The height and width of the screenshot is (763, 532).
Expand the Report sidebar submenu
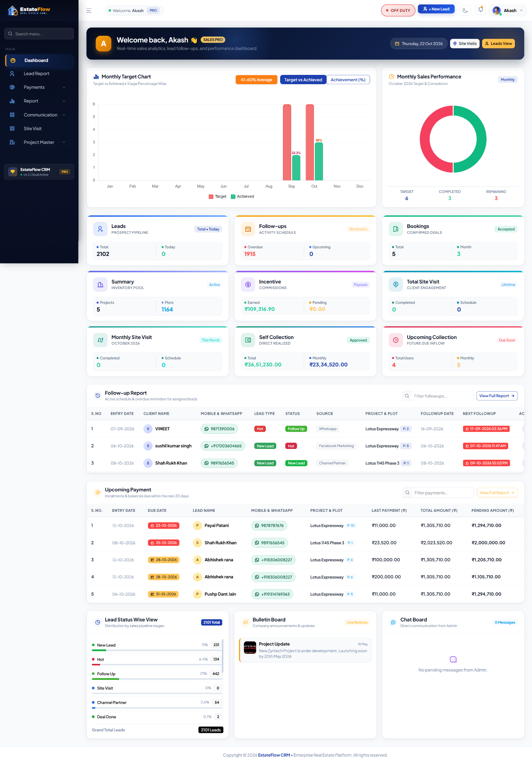click(x=39, y=101)
